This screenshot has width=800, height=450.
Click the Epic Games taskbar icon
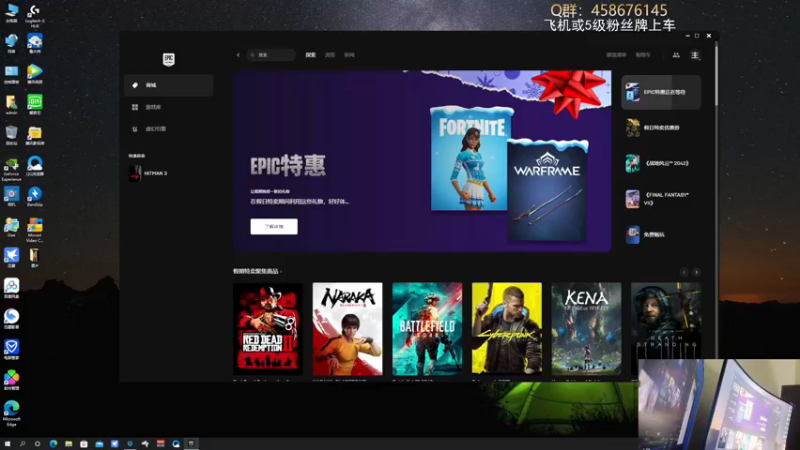tap(191, 444)
